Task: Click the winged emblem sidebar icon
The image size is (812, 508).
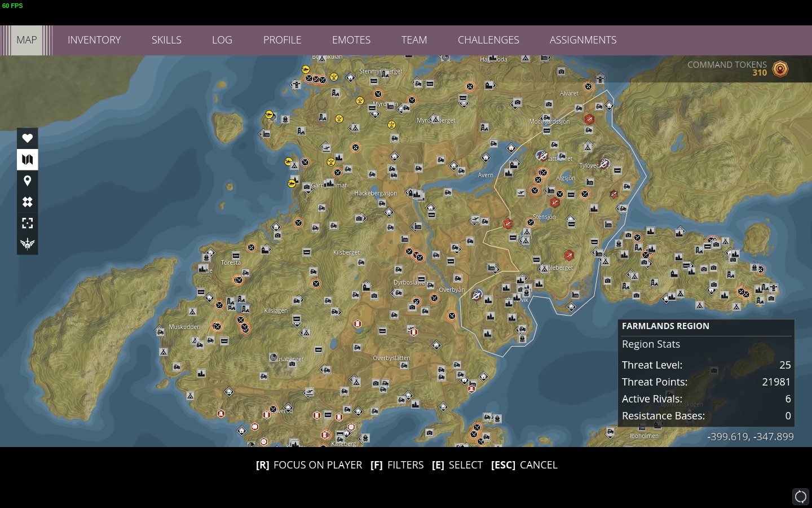Action: (x=27, y=244)
